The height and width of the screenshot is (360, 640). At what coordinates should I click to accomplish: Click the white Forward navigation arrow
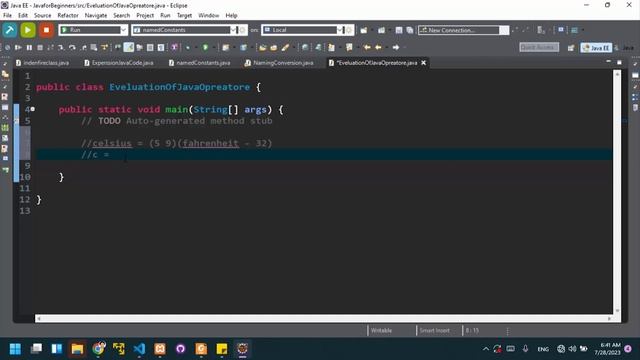(x=396, y=47)
